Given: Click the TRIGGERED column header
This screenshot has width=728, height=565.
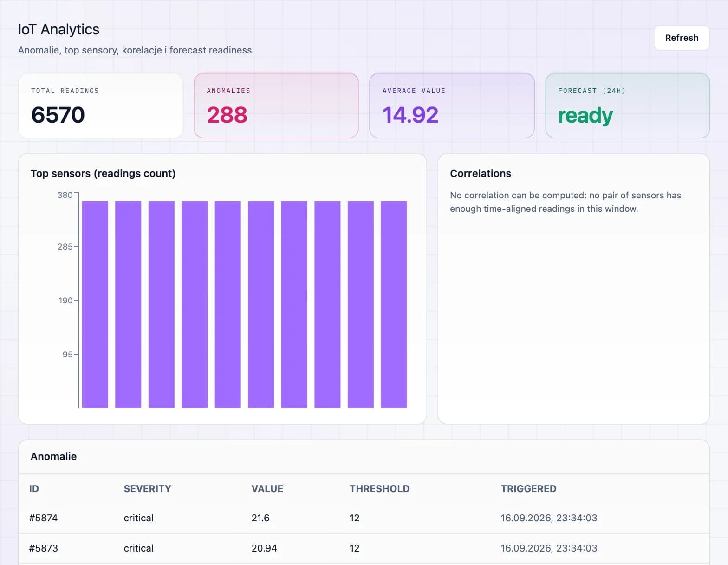Looking at the screenshot, I should tap(528, 489).
